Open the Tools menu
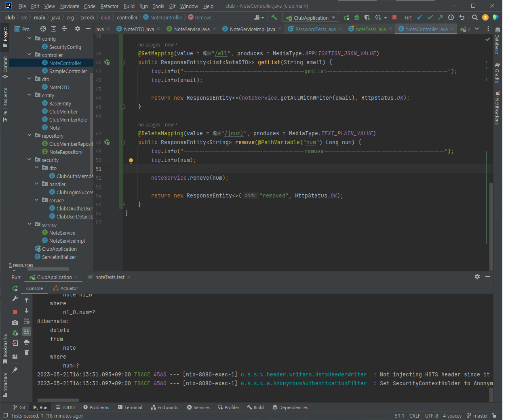Viewport: 506px width, 420px height. click(x=158, y=6)
